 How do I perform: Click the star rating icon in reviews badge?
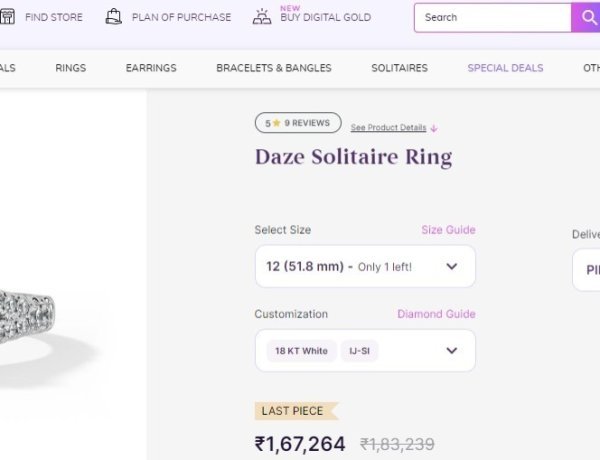(x=277, y=123)
